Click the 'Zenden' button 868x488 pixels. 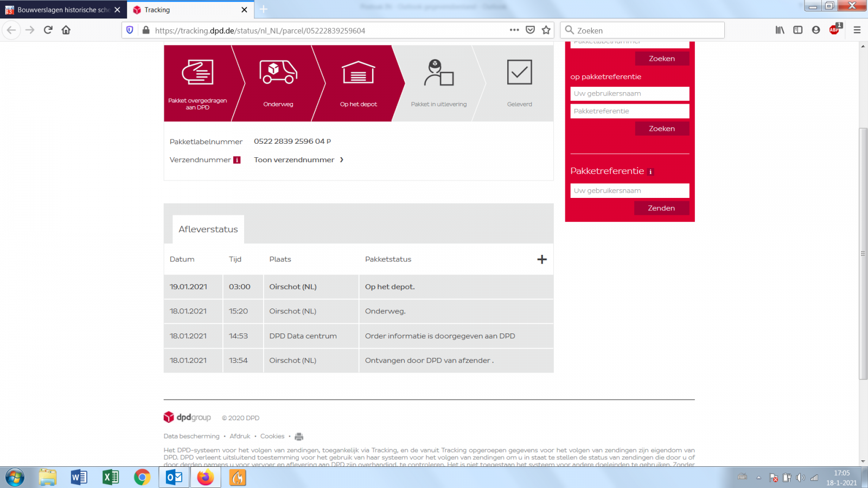click(662, 208)
